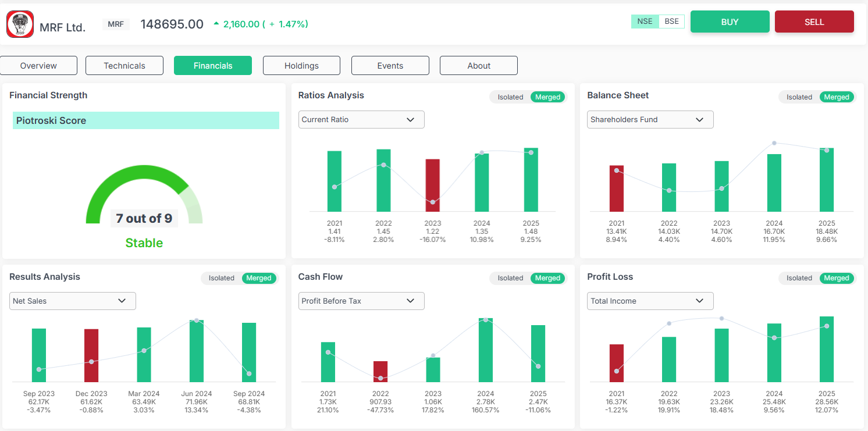Click the 2024 Profit Before Tax bar
868x431 pixels.
pyautogui.click(x=486, y=350)
